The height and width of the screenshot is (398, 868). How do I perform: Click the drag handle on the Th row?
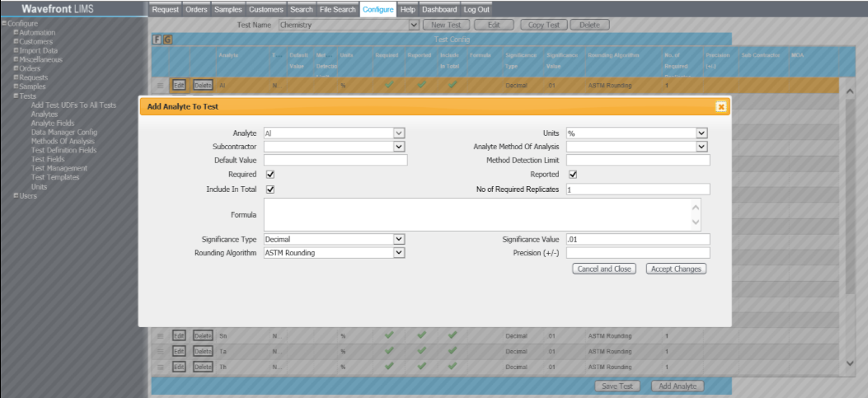[160, 367]
